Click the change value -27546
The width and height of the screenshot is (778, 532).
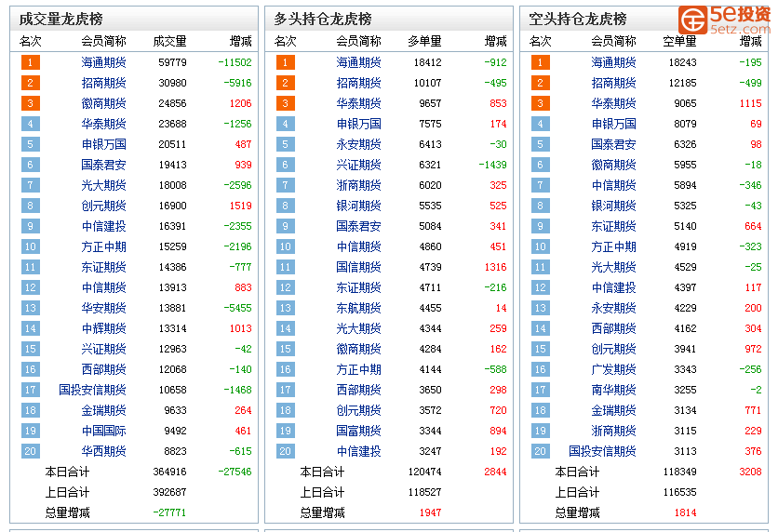click(235, 472)
